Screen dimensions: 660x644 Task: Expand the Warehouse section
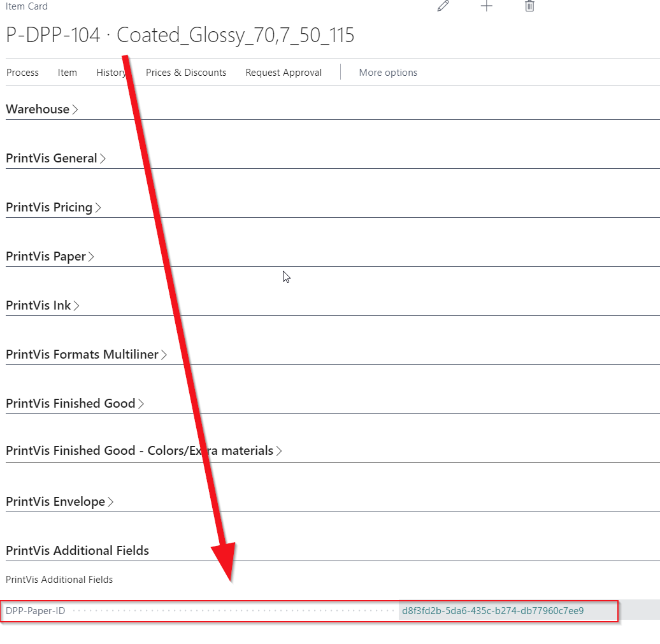tap(38, 110)
